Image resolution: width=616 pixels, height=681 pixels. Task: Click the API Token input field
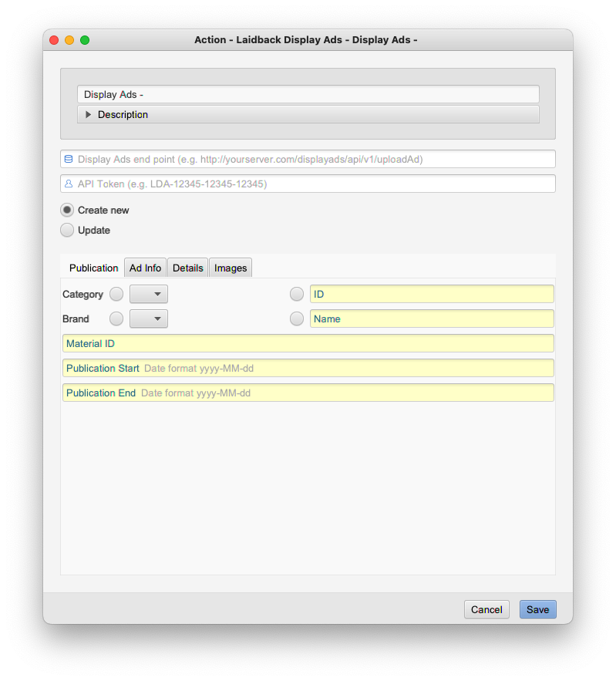point(308,184)
